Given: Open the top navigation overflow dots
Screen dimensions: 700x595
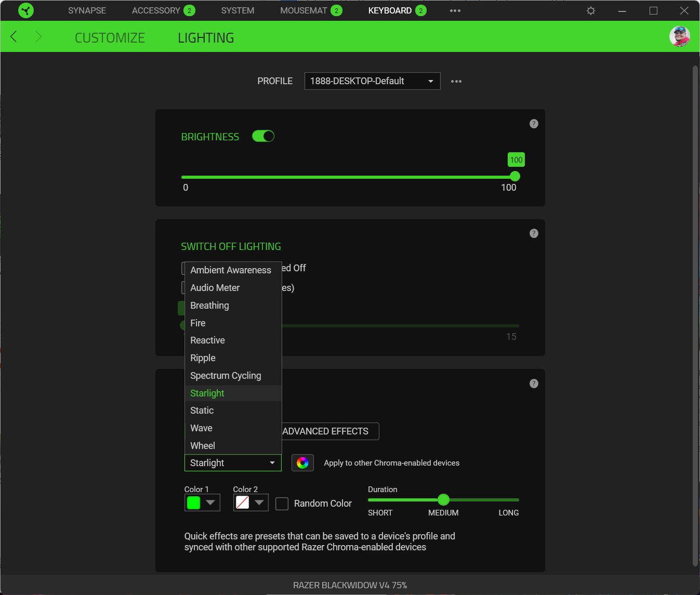Looking at the screenshot, I should (455, 10).
